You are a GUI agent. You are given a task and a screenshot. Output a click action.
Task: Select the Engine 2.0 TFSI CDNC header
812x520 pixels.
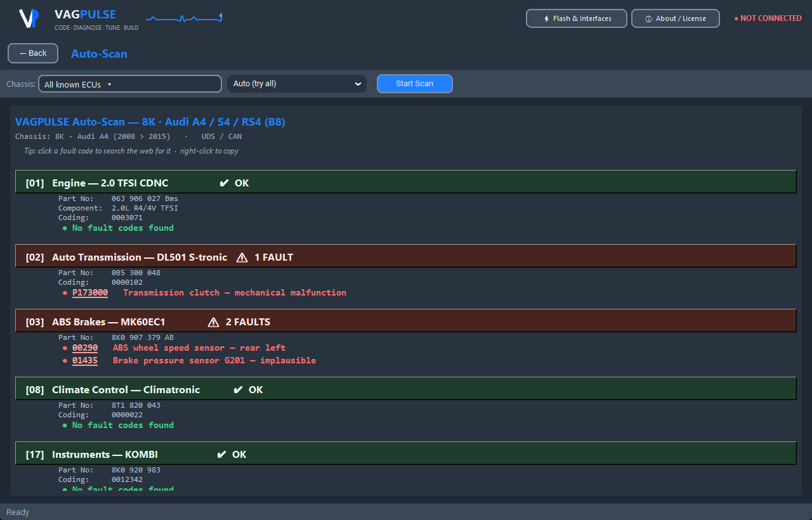[x=406, y=183]
